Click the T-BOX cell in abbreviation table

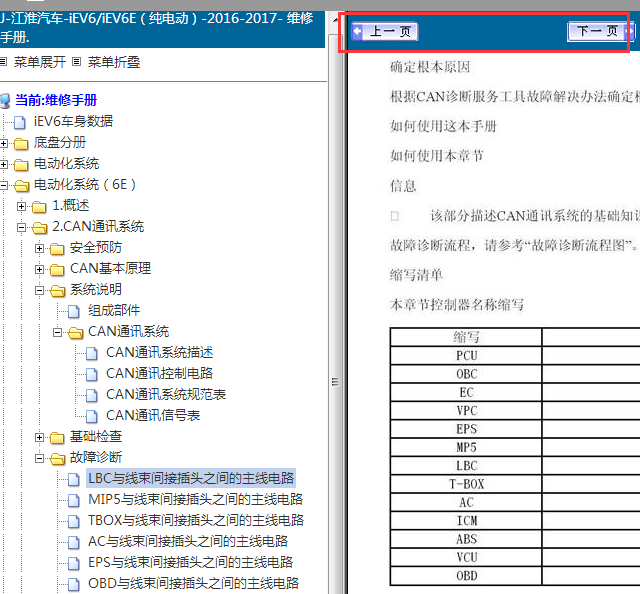click(466, 484)
